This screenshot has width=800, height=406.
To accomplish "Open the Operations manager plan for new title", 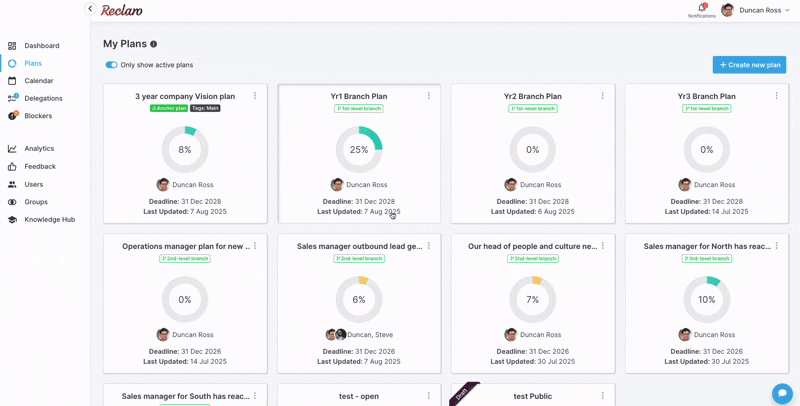I will (x=186, y=246).
